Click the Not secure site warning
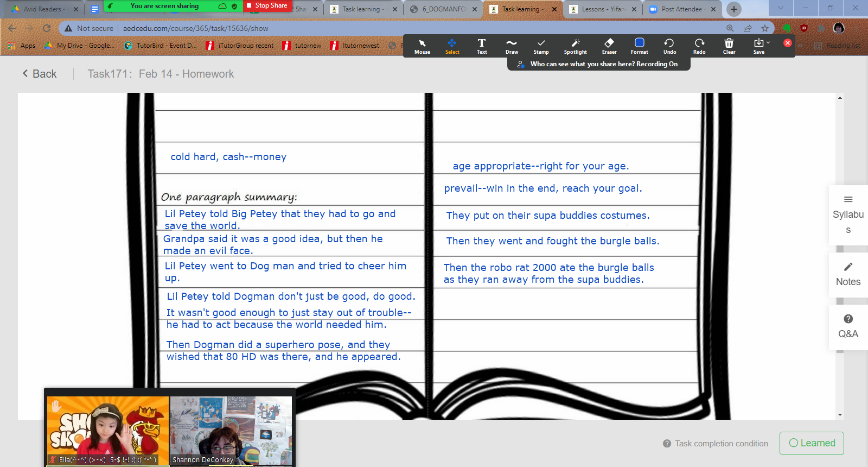 pos(89,28)
